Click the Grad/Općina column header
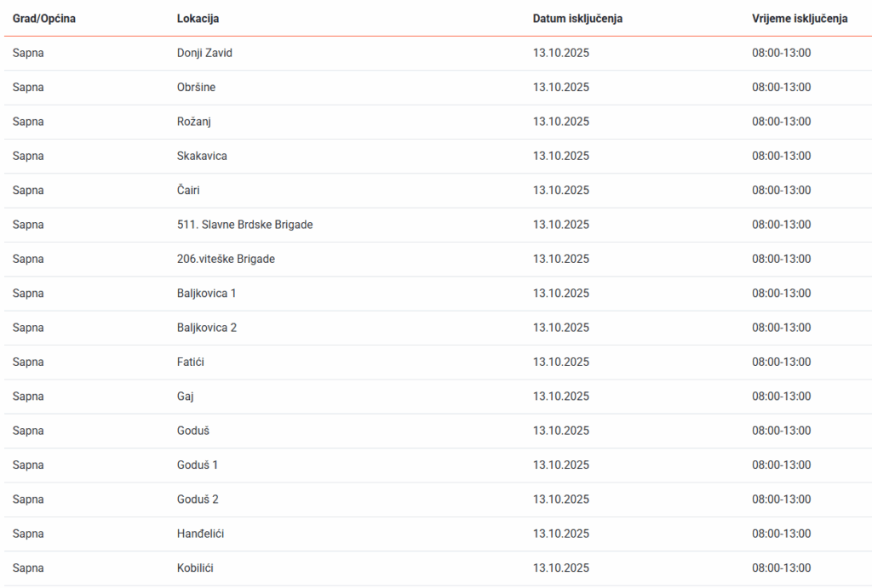Screen dimensions: 872x588 [44, 19]
